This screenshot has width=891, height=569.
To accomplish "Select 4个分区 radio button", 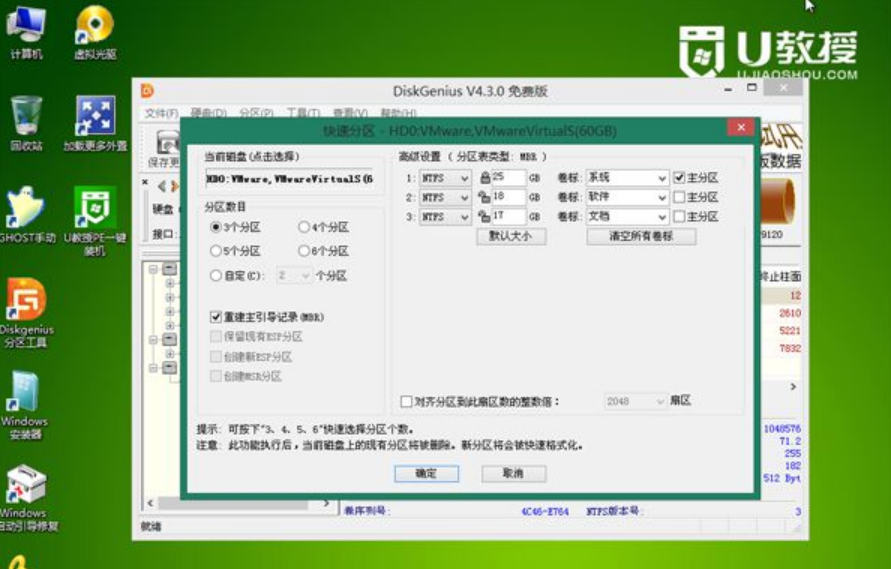I will point(304,227).
